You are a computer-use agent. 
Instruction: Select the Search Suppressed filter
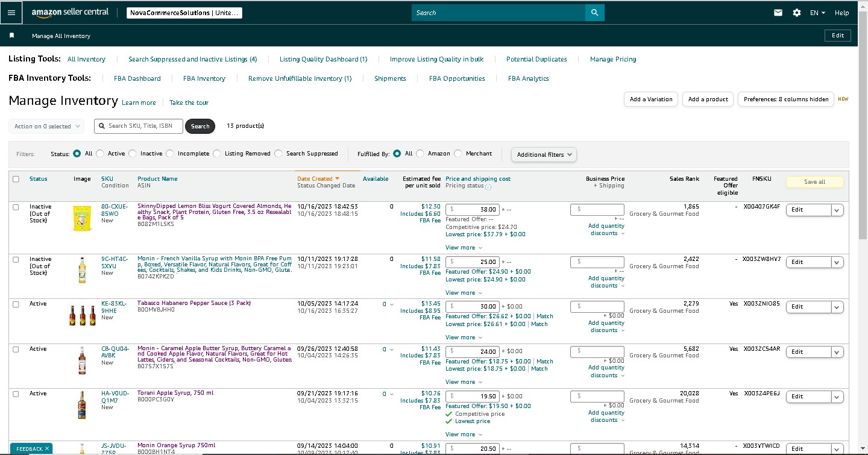click(x=278, y=154)
